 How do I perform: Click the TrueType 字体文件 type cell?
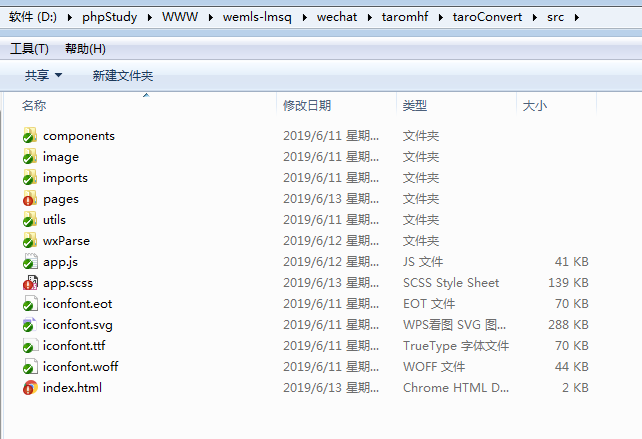point(456,346)
